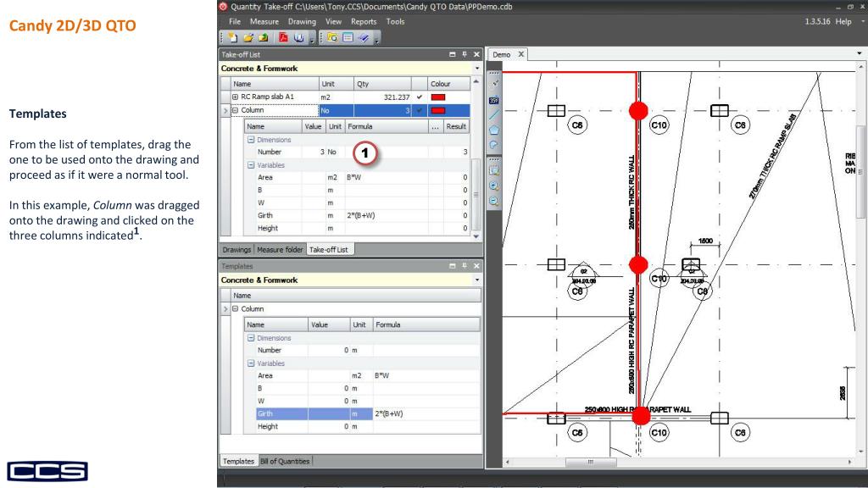Maximize the Take-off List panel
Image resolution: width=868 pixels, height=488 pixels.
pyautogui.click(x=453, y=54)
